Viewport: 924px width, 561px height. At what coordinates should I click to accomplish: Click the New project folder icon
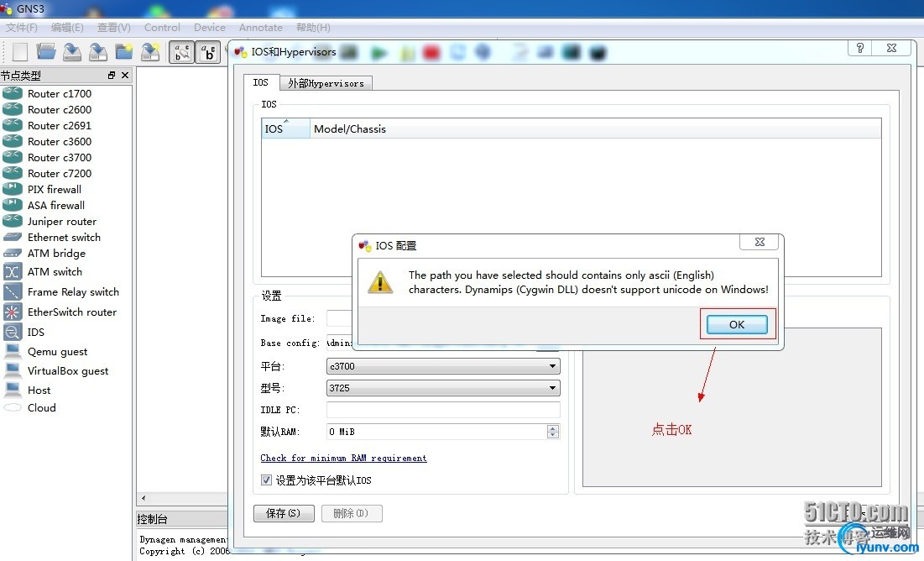coord(123,52)
